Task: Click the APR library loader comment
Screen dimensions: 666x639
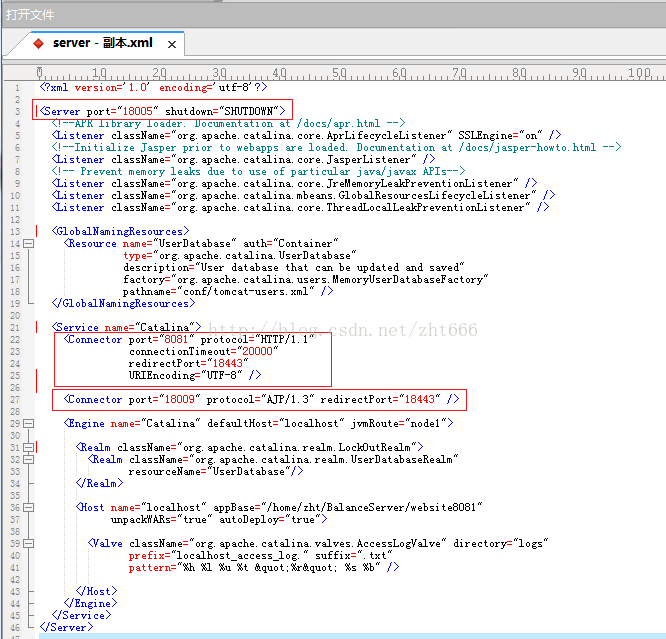Action: (229, 123)
